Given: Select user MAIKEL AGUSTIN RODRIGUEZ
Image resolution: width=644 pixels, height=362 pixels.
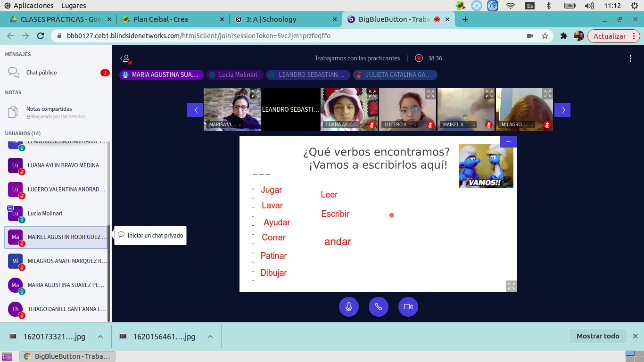Looking at the screenshot, I should click(56, 237).
